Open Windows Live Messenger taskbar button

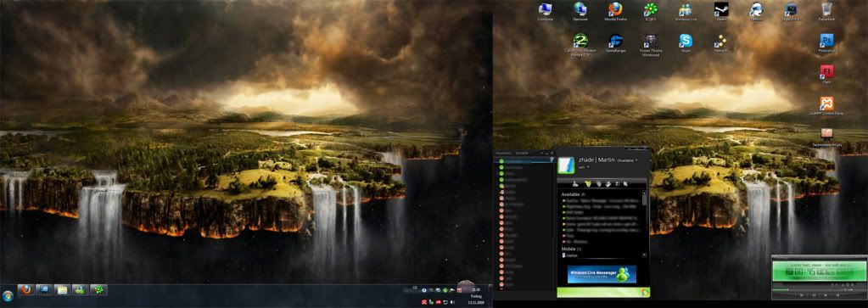coord(81,289)
